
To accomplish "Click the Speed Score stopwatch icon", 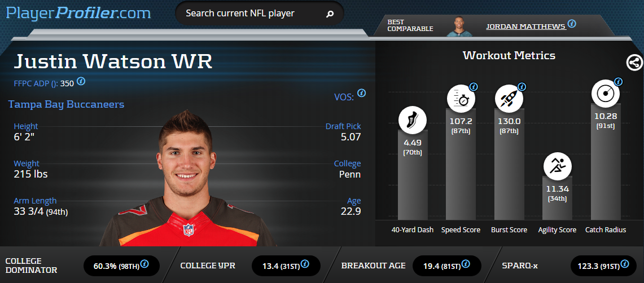I will 461,99.
